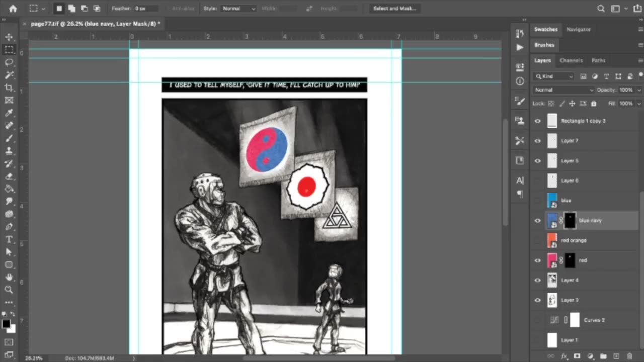Image resolution: width=644 pixels, height=362 pixels.
Task: Click the Create new group folder icon
Action: (x=603, y=356)
